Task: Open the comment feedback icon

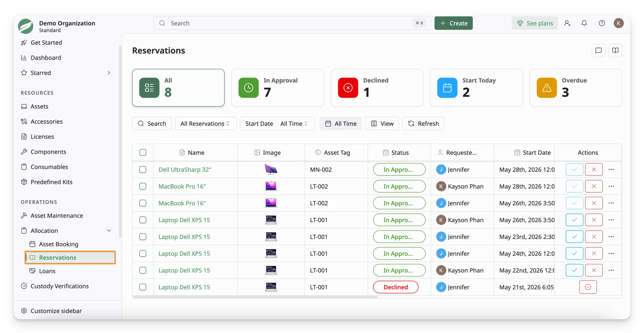Action: point(598,51)
